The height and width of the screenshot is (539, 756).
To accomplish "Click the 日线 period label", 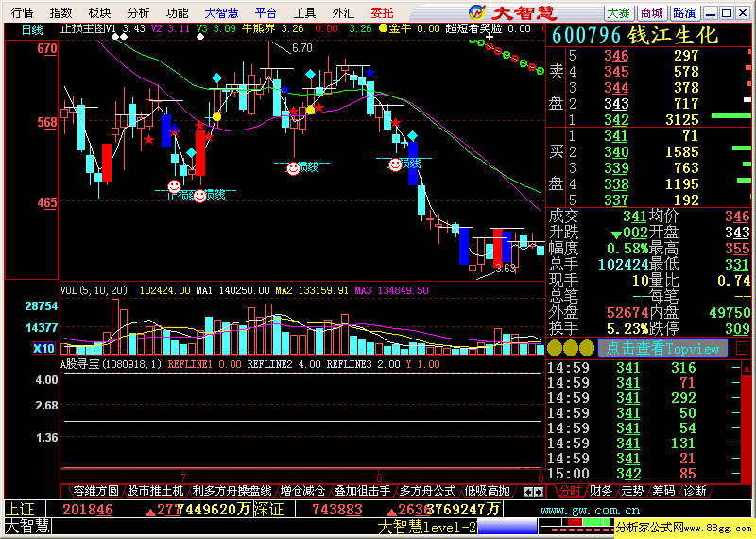I will point(32,30).
